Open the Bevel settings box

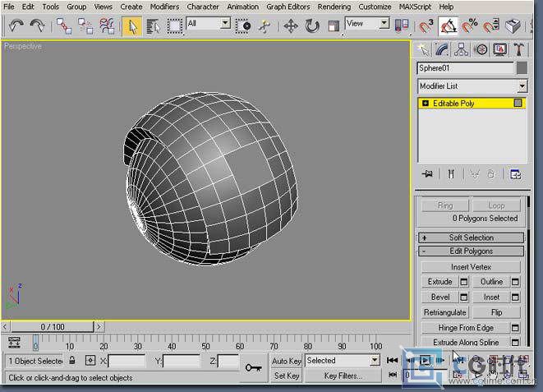[x=464, y=297]
